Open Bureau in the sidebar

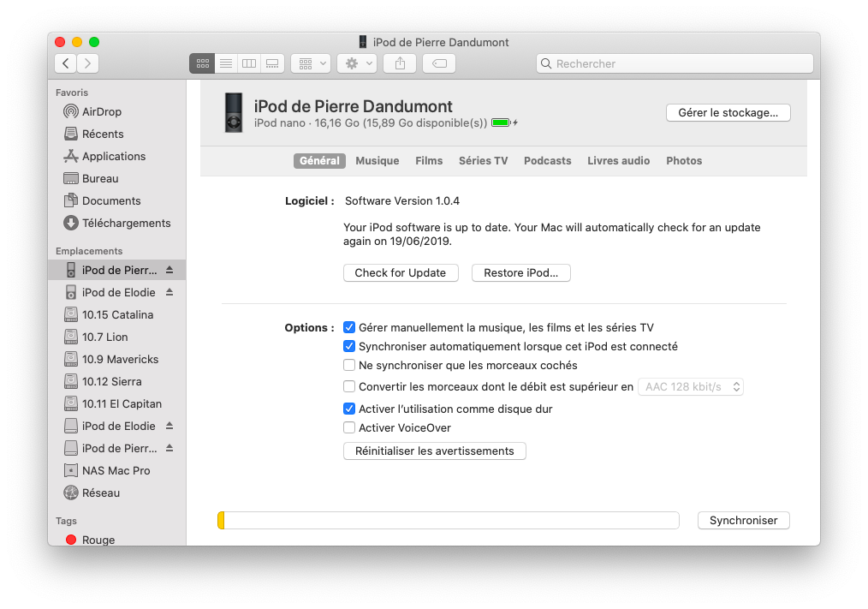(x=116, y=178)
